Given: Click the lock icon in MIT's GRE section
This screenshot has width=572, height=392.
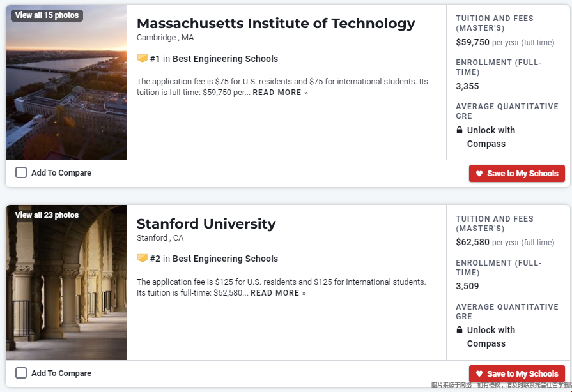Looking at the screenshot, I should 460,130.
